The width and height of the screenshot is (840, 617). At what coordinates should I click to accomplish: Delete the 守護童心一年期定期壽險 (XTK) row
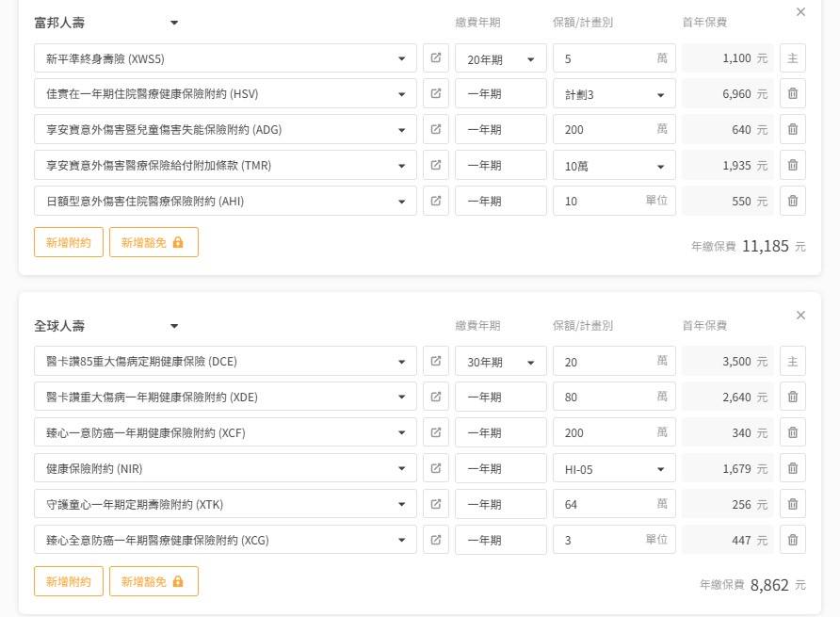click(x=792, y=504)
